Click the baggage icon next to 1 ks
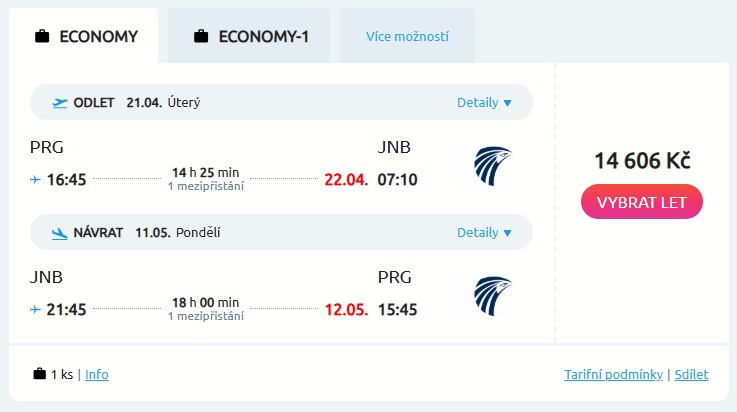The image size is (737, 412). (40, 375)
